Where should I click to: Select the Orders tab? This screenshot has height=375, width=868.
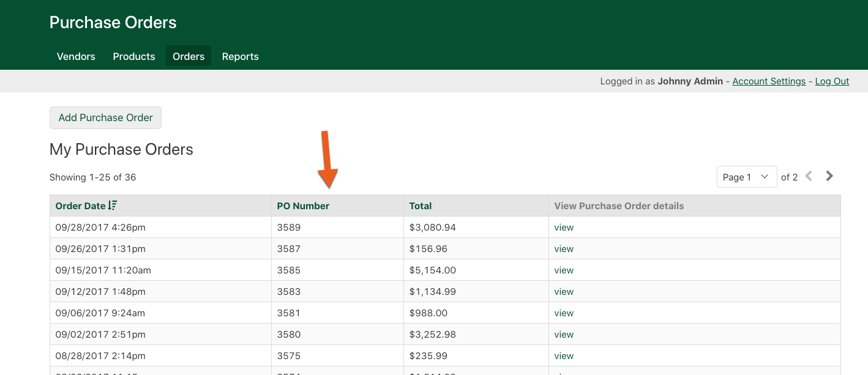(x=189, y=56)
